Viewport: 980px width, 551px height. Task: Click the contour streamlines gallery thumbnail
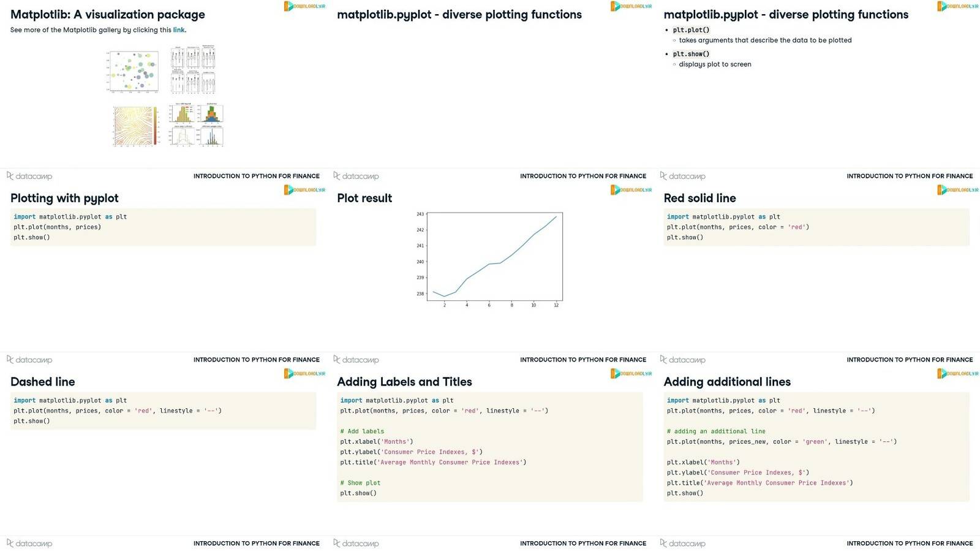coord(136,127)
